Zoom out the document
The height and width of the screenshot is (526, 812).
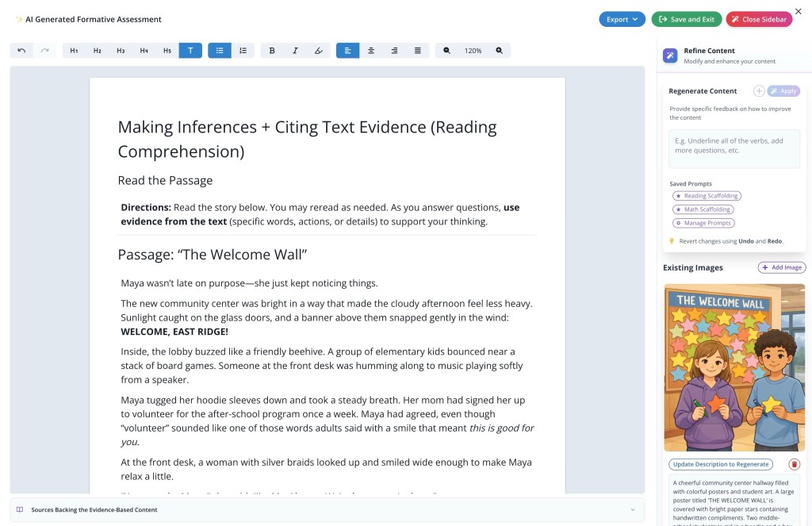coord(446,50)
